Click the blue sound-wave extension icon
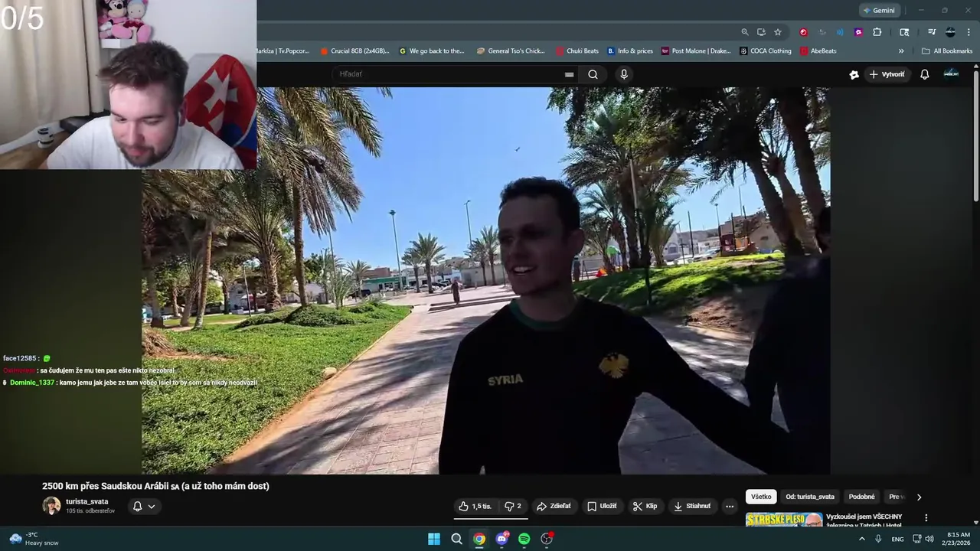 coord(840,32)
